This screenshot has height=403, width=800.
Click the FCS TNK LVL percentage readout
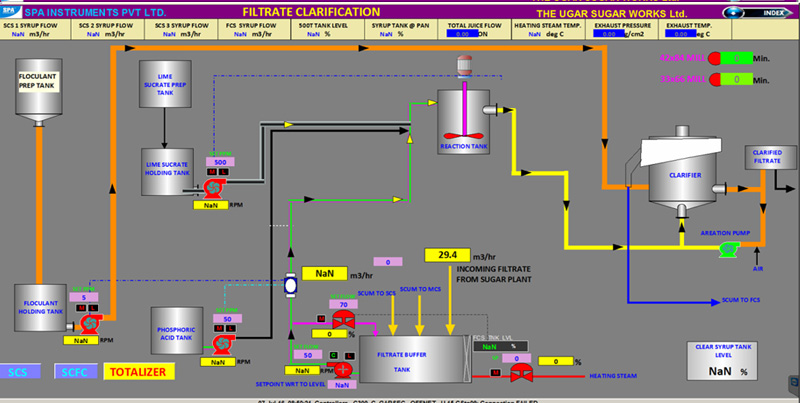(500, 346)
